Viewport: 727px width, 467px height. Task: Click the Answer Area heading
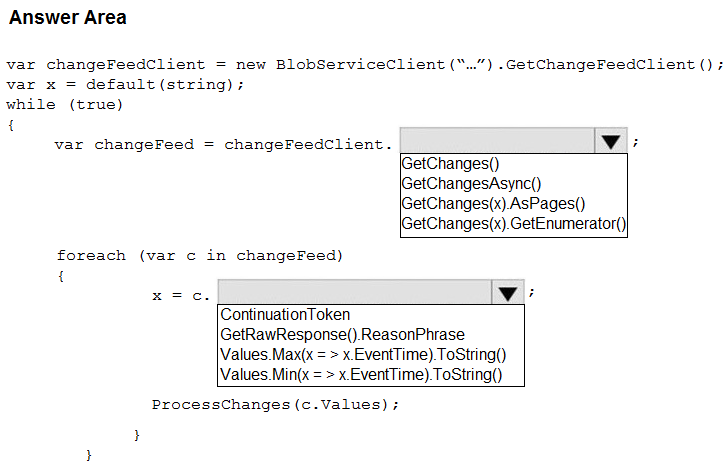click(x=68, y=18)
